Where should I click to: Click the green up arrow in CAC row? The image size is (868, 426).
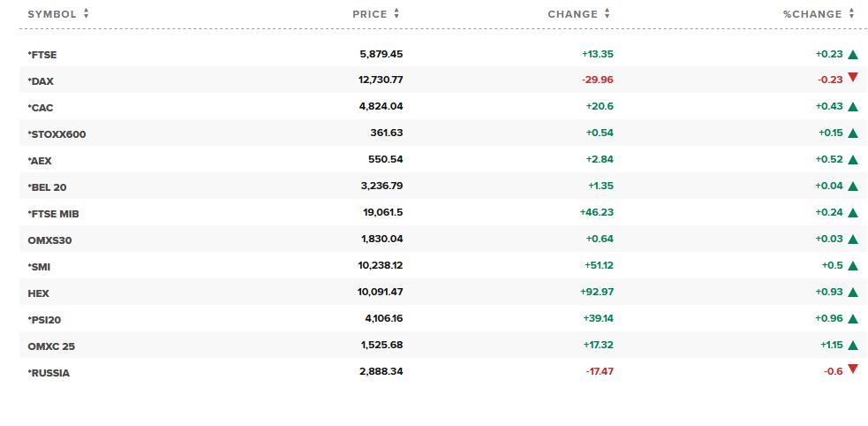click(x=852, y=107)
